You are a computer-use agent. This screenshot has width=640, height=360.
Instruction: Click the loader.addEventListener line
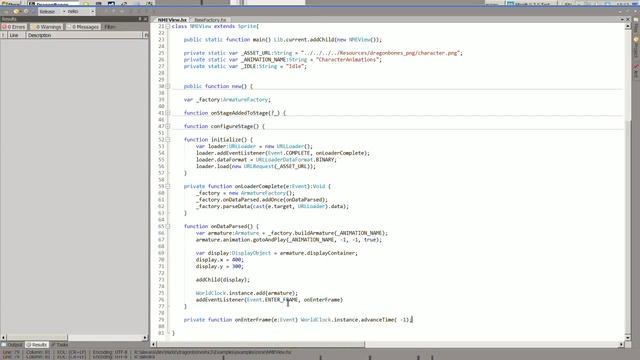282,153
